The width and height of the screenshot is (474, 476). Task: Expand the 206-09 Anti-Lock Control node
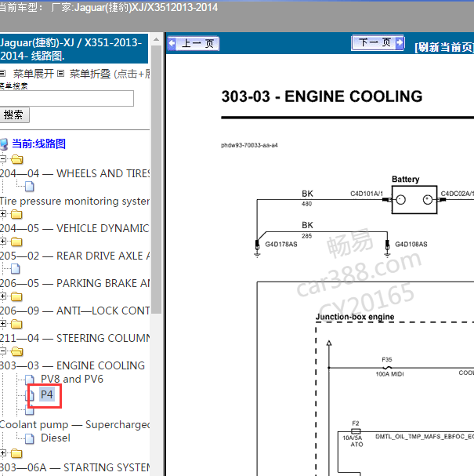coord(2,296)
